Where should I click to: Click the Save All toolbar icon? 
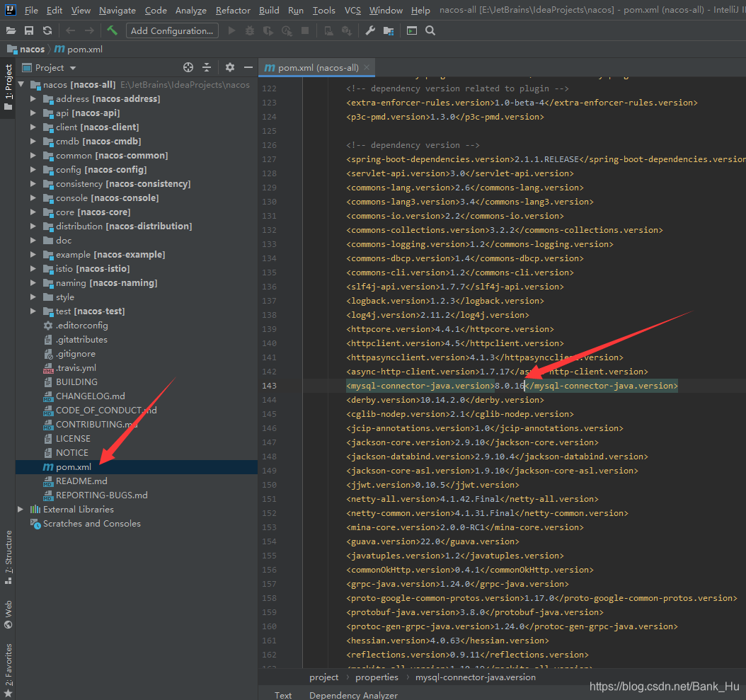29,30
